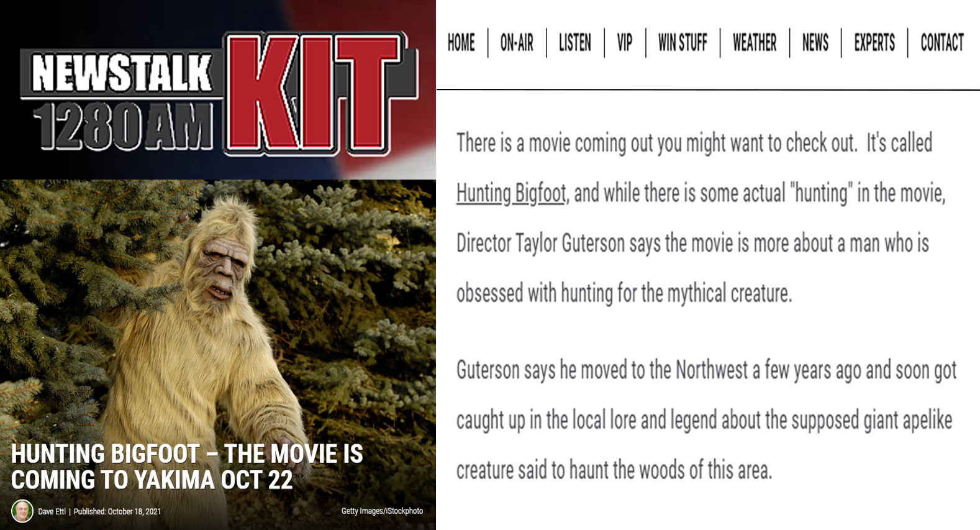Open the HOME menu item
The height and width of the screenshot is (530, 980).
461,43
